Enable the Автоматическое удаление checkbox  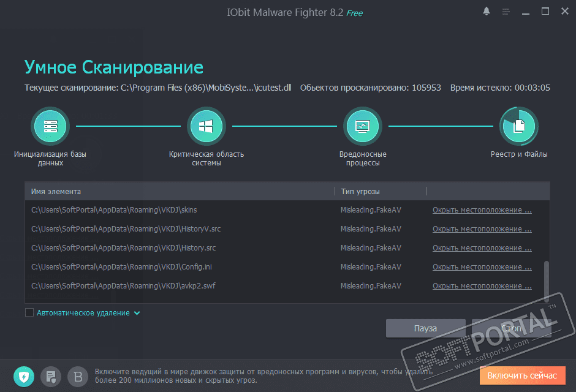(x=29, y=313)
